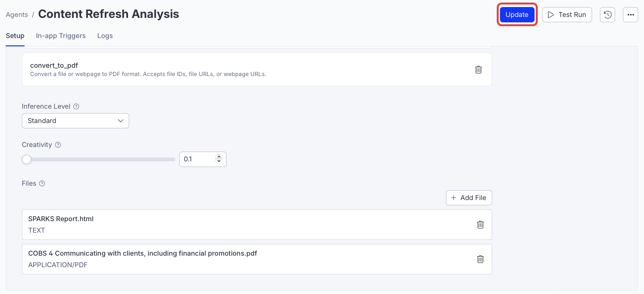
Task: Open the version history clock icon
Action: pos(607,15)
